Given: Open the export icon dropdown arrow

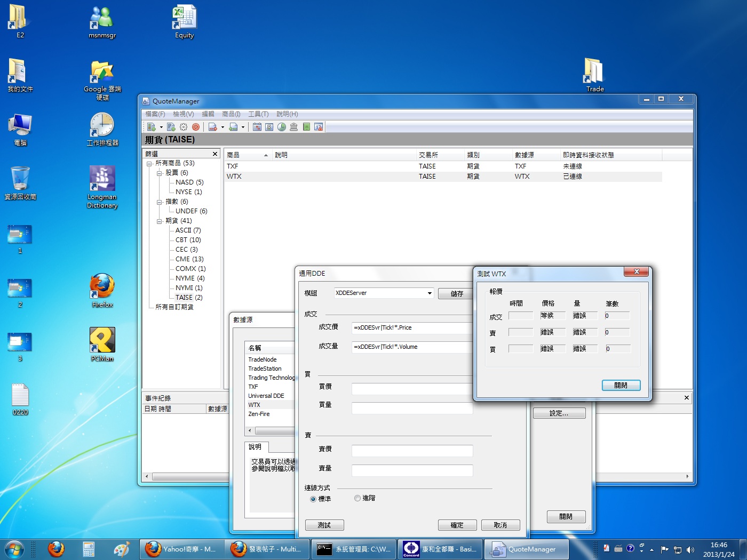Looking at the screenshot, I should coord(222,127).
